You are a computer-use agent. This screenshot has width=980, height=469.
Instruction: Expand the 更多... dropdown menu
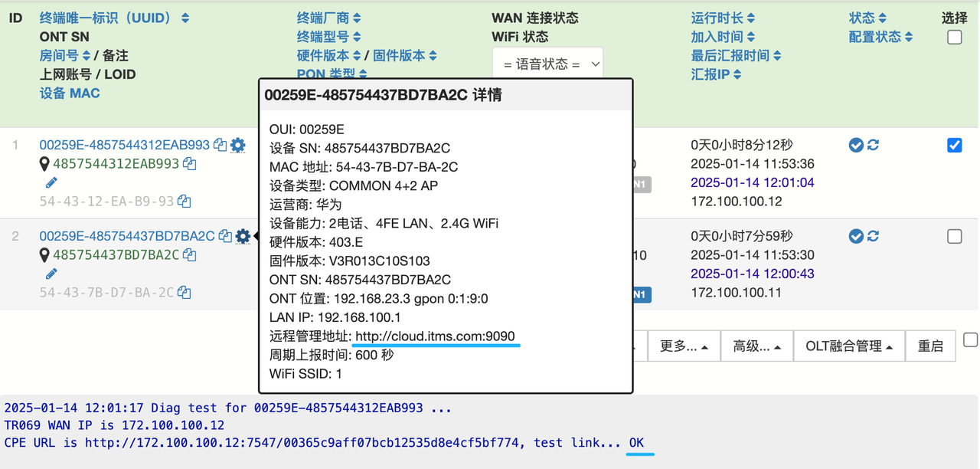click(684, 346)
